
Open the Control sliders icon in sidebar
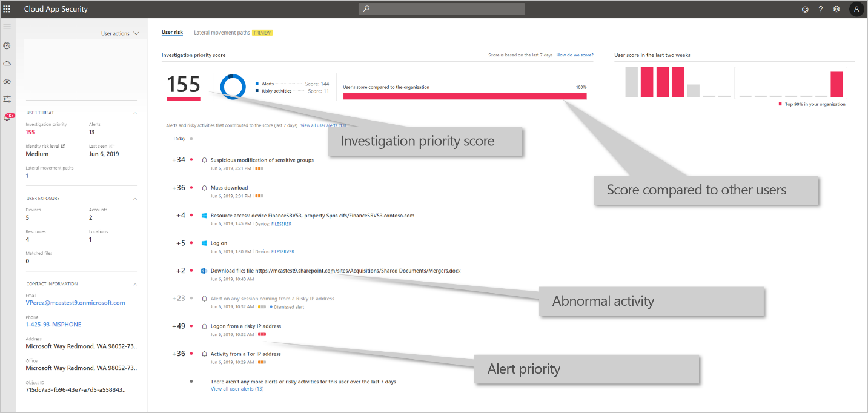(7, 99)
